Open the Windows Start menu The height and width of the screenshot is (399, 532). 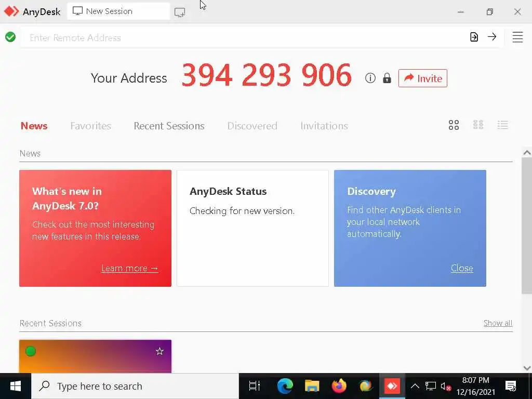16,386
